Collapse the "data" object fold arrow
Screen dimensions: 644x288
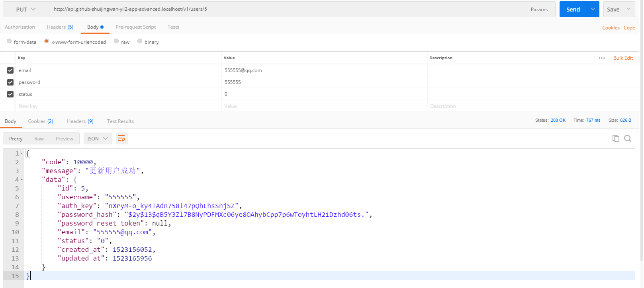(22, 180)
